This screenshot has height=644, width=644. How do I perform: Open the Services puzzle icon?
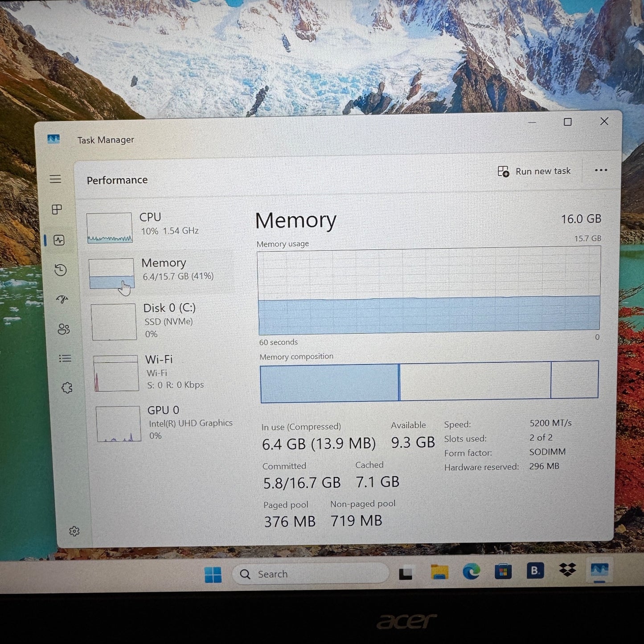click(x=67, y=388)
